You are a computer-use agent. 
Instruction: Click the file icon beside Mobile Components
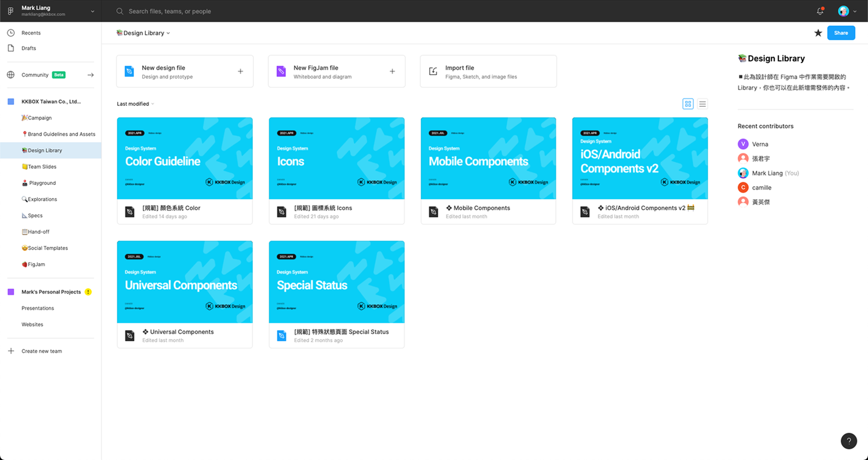[x=433, y=212]
